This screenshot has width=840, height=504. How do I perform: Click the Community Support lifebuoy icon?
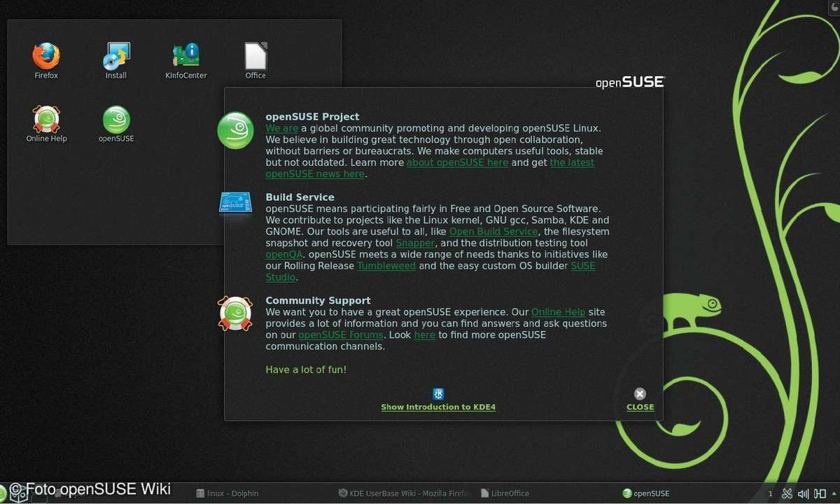coord(235,314)
